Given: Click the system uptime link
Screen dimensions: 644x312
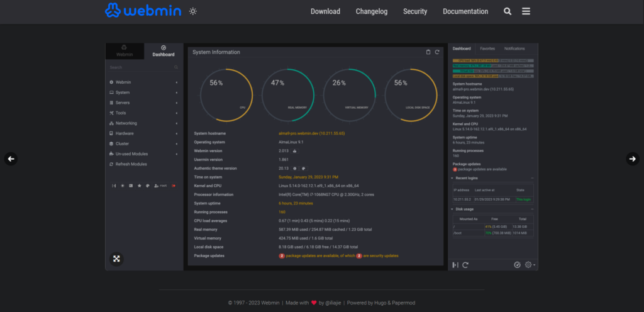Looking at the screenshot, I should 296,203.
